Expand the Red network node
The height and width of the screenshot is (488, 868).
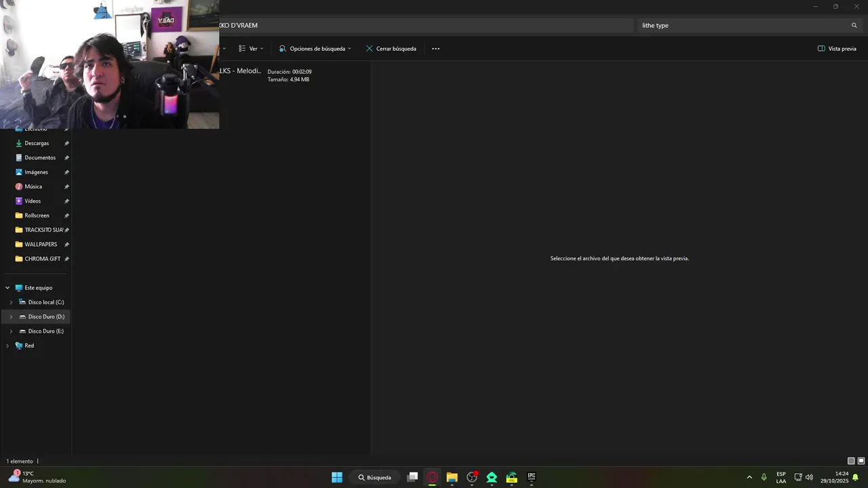click(x=7, y=346)
